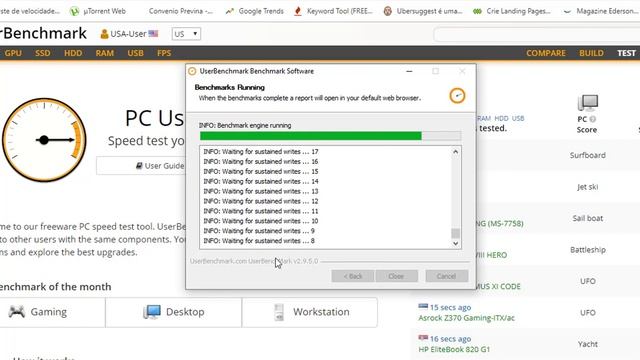This screenshot has height=360, width=640.
Task: Click the site search input field
Action: point(537,34)
